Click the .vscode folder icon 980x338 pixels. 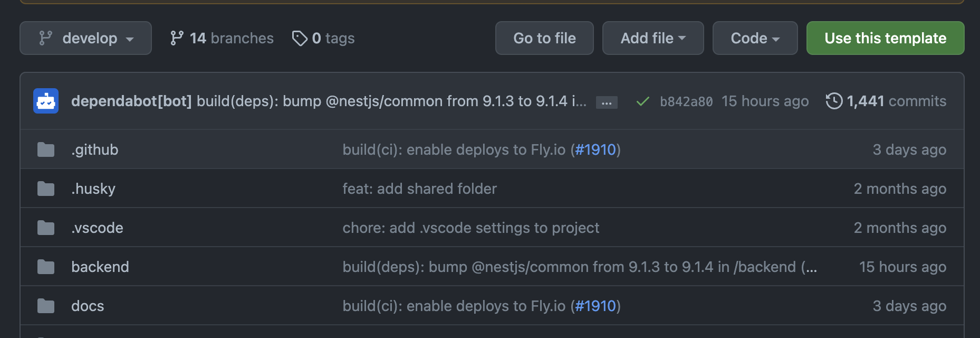click(46, 228)
